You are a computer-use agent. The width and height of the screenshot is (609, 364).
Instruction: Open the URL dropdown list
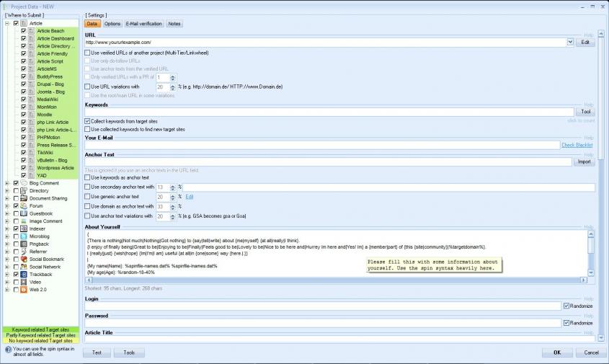pyautogui.click(x=570, y=43)
